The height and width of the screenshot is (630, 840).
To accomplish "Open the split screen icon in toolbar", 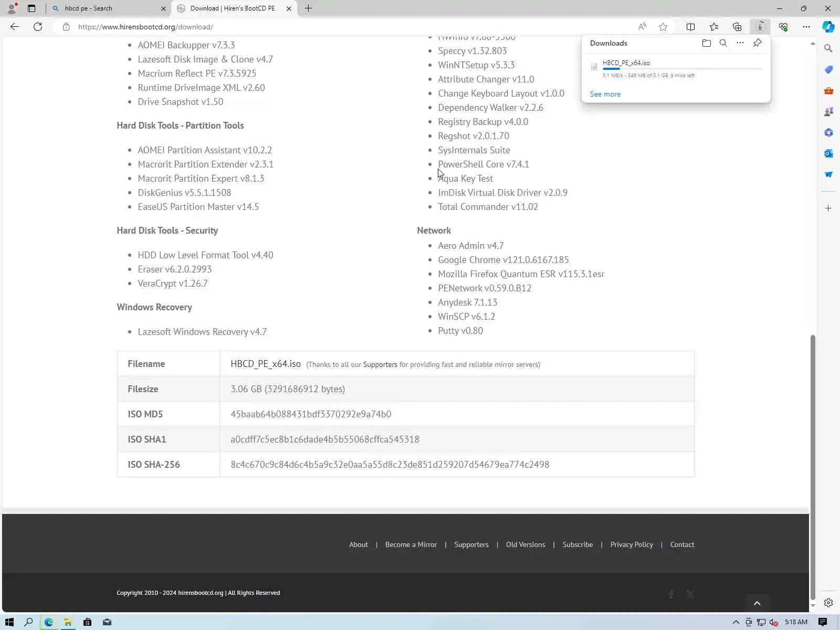I will 691,27.
